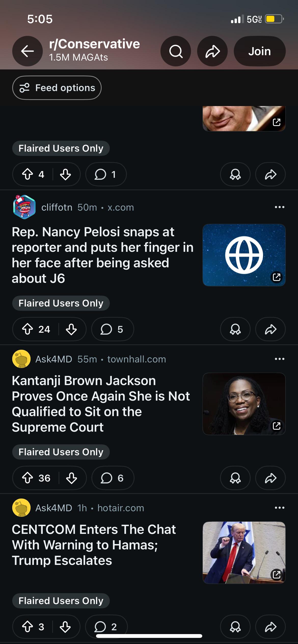Tap the back arrow button
This screenshot has height=644, width=298.
[x=28, y=51]
